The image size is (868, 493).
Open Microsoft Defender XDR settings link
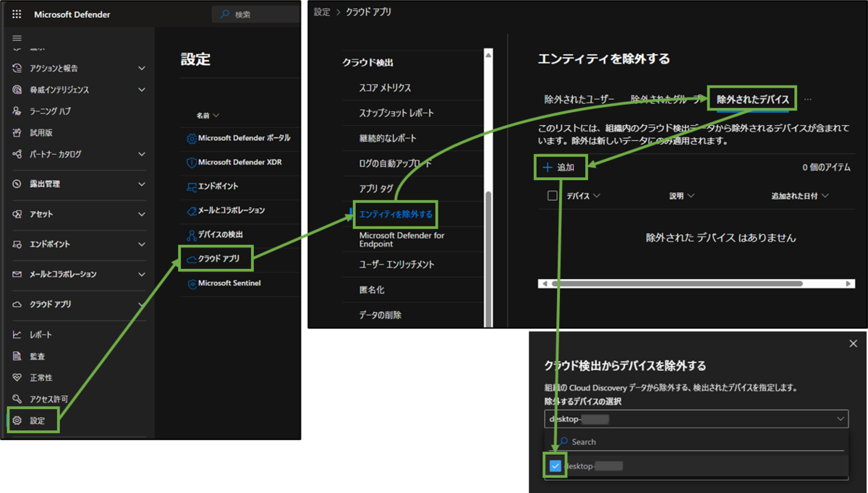coord(239,163)
